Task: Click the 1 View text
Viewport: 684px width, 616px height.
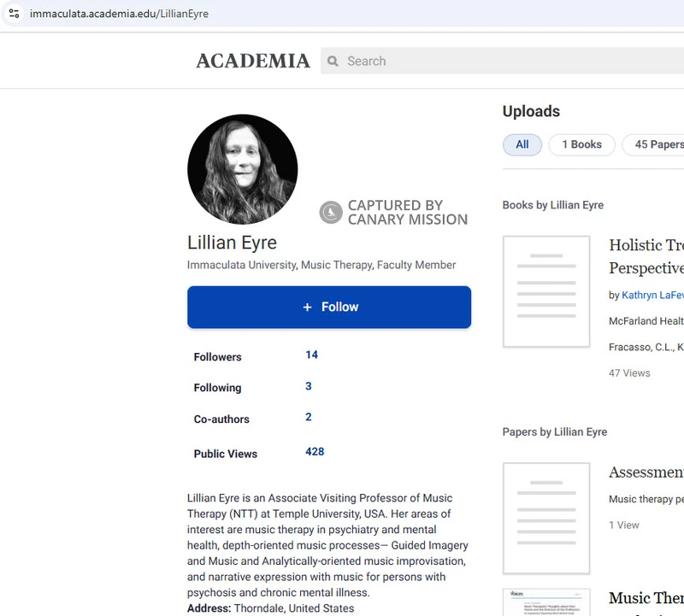Action: click(x=624, y=525)
